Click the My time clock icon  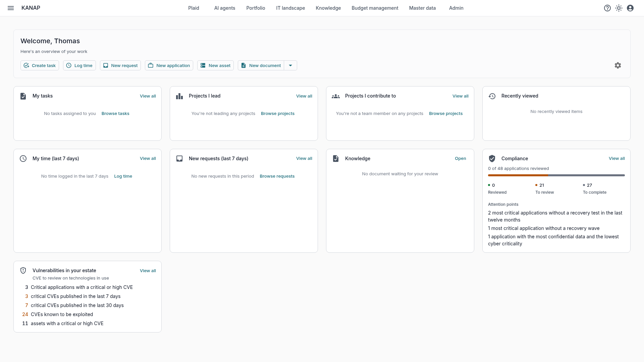(23, 159)
